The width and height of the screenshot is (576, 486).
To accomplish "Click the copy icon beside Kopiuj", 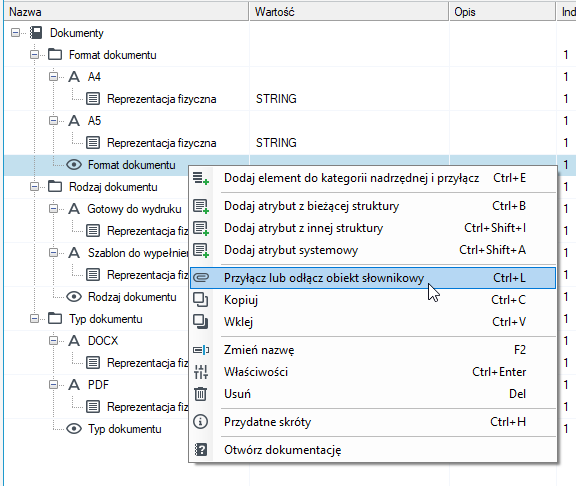I will pos(201,300).
